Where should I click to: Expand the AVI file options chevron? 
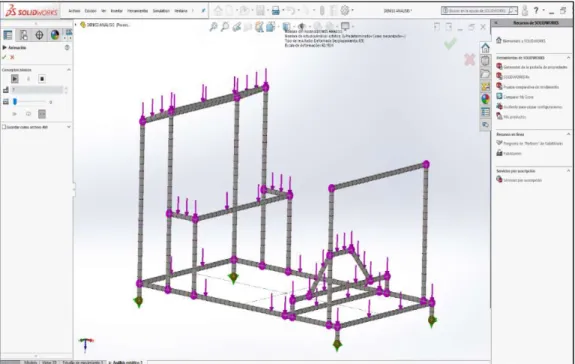click(69, 127)
